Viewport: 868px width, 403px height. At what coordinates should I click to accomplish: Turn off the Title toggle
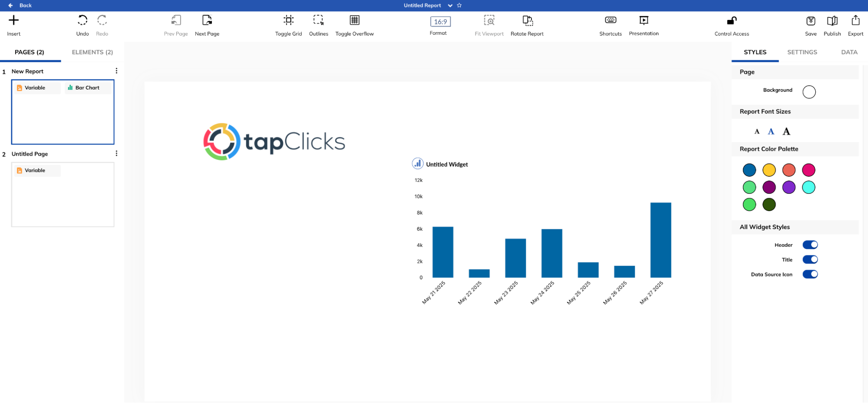coord(810,259)
